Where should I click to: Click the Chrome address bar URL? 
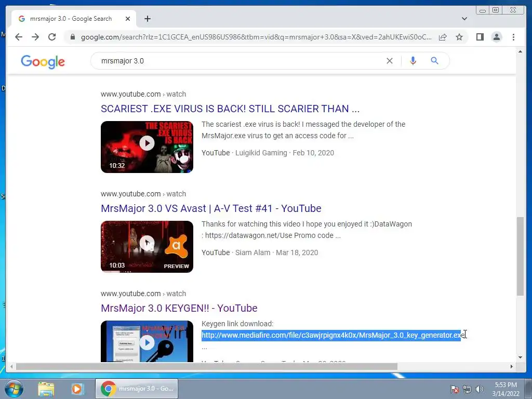pos(256,37)
